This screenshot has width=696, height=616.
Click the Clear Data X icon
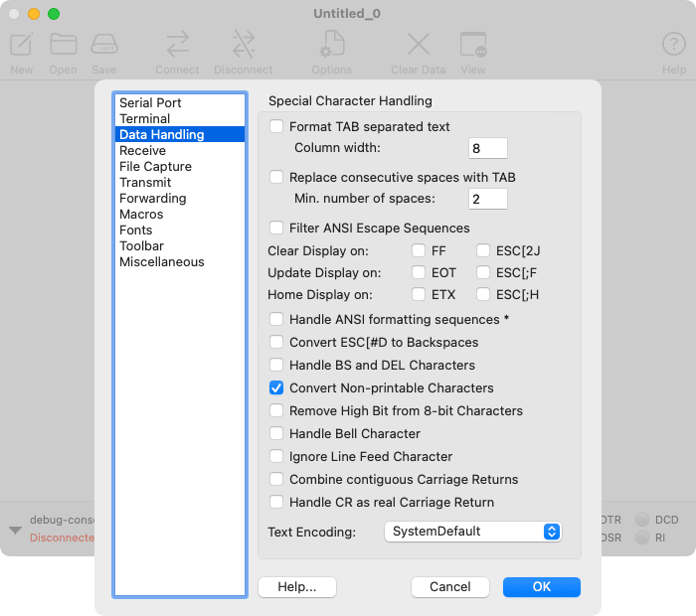[x=418, y=45]
